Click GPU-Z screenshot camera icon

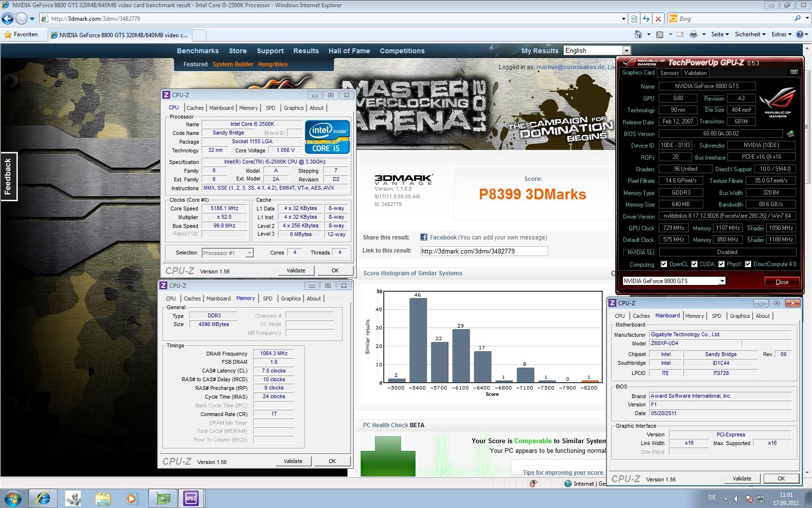pyautogui.click(x=794, y=72)
